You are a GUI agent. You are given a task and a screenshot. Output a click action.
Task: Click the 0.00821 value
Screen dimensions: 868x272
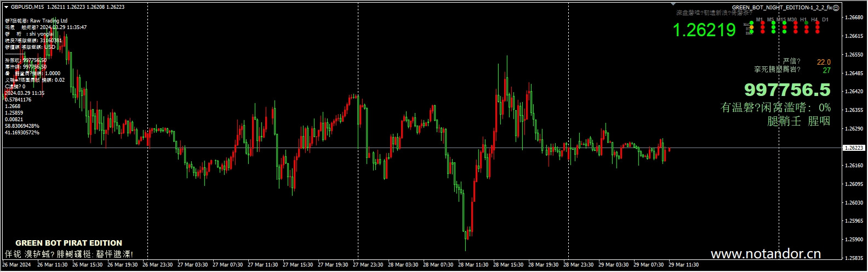pyautogui.click(x=14, y=120)
